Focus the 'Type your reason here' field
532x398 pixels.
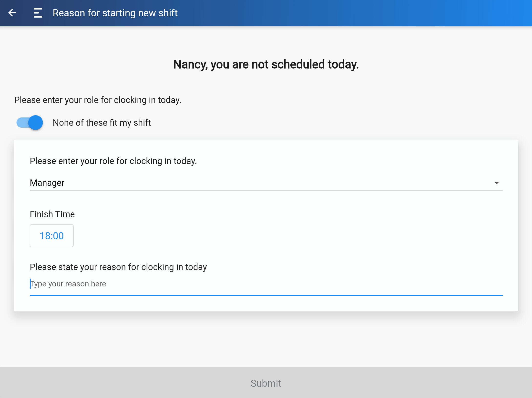tap(266, 284)
